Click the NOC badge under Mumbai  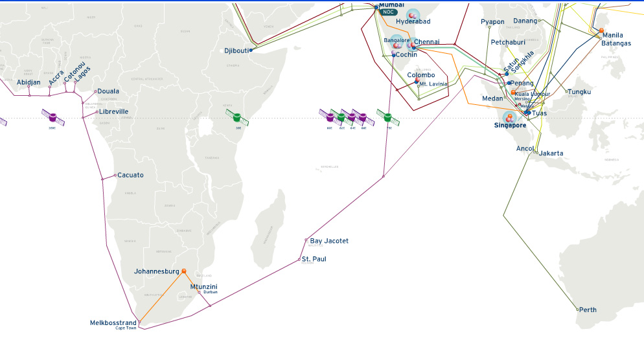388,12
